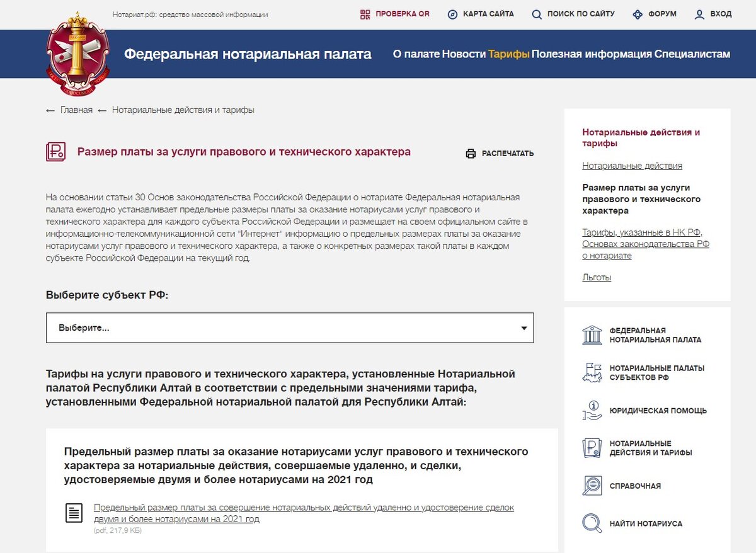Click Нотариальные палаты субъектов РФ map icon
The width and height of the screenshot is (756, 553).
click(x=592, y=373)
